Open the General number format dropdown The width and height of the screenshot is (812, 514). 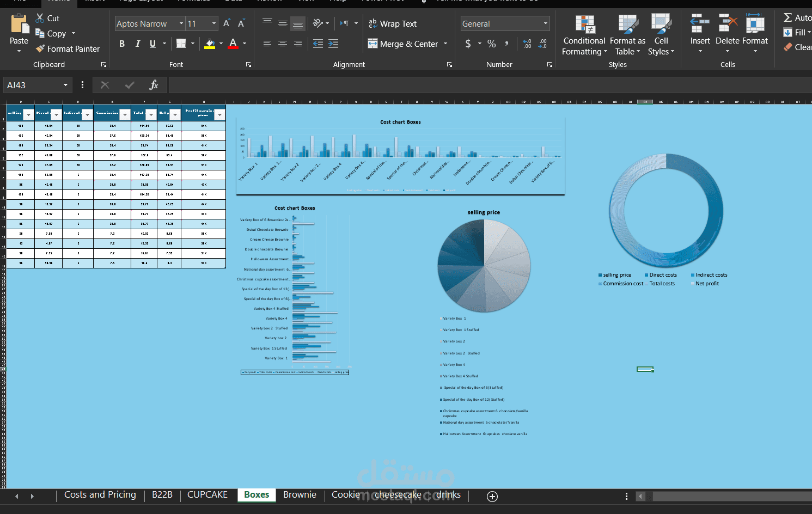(545, 23)
